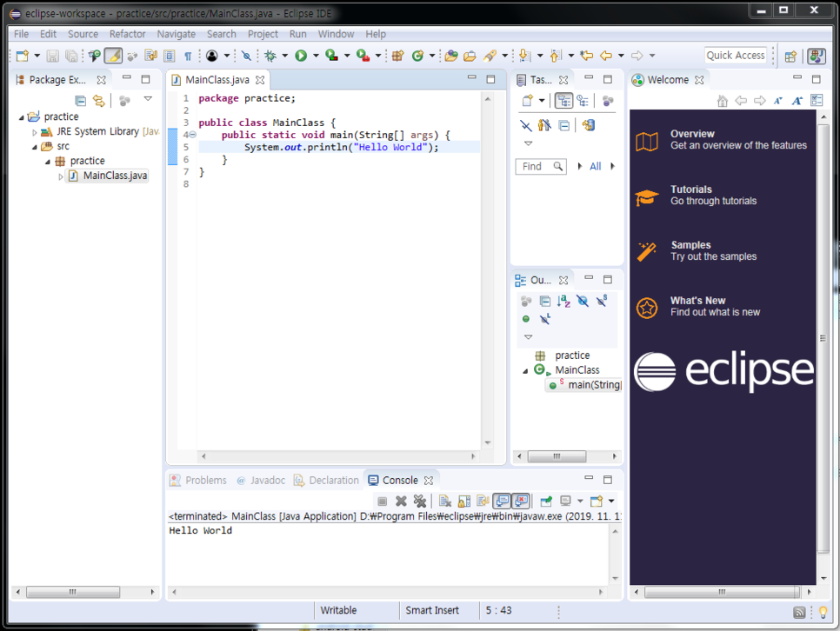Open the Refactor menu
The image size is (840, 631).
pyautogui.click(x=128, y=34)
